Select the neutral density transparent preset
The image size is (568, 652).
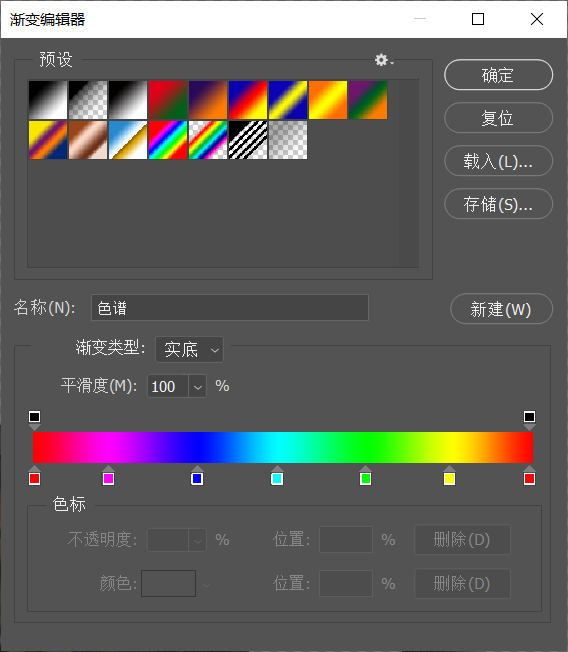(287, 140)
